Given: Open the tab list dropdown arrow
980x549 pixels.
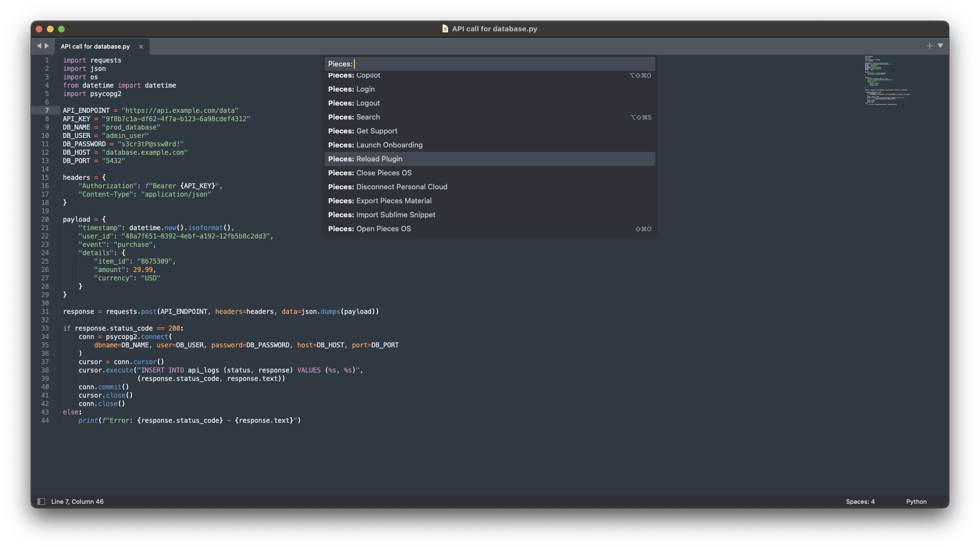Looking at the screenshot, I should [x=940, y=46].
